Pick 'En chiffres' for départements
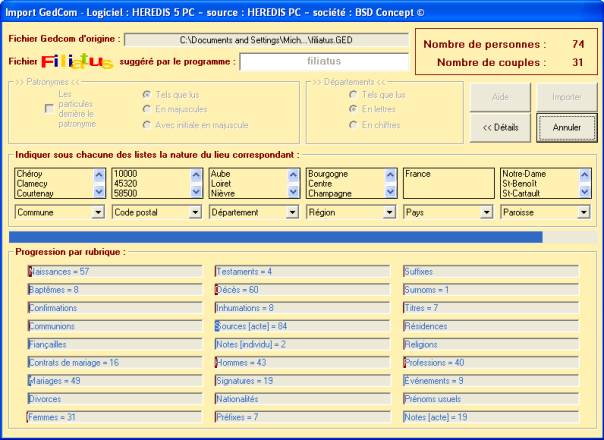 pyautogui.click(x=353, y=125)
